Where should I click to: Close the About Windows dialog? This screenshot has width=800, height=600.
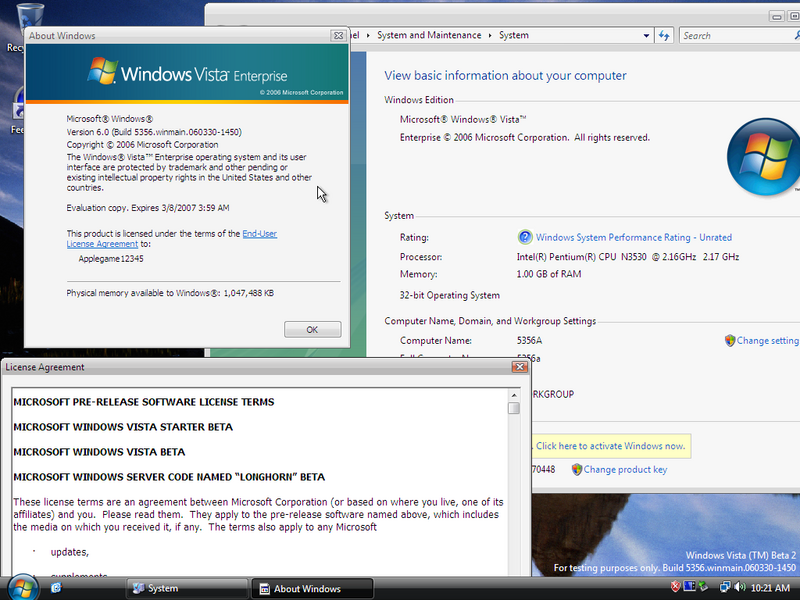338,36
